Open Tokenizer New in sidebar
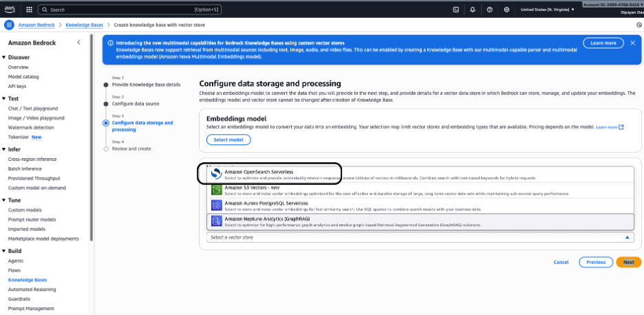 25,137
